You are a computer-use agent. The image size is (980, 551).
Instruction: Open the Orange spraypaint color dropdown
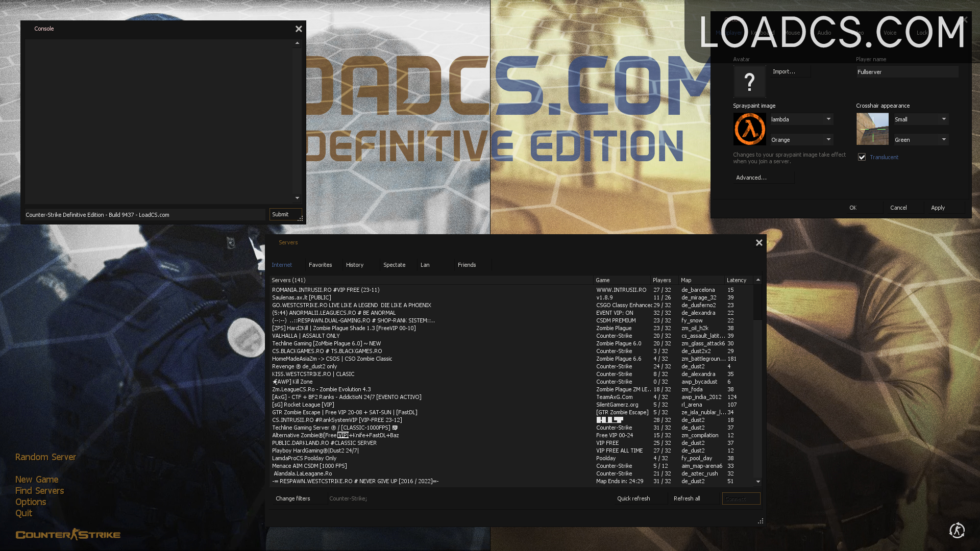point(801,140)
